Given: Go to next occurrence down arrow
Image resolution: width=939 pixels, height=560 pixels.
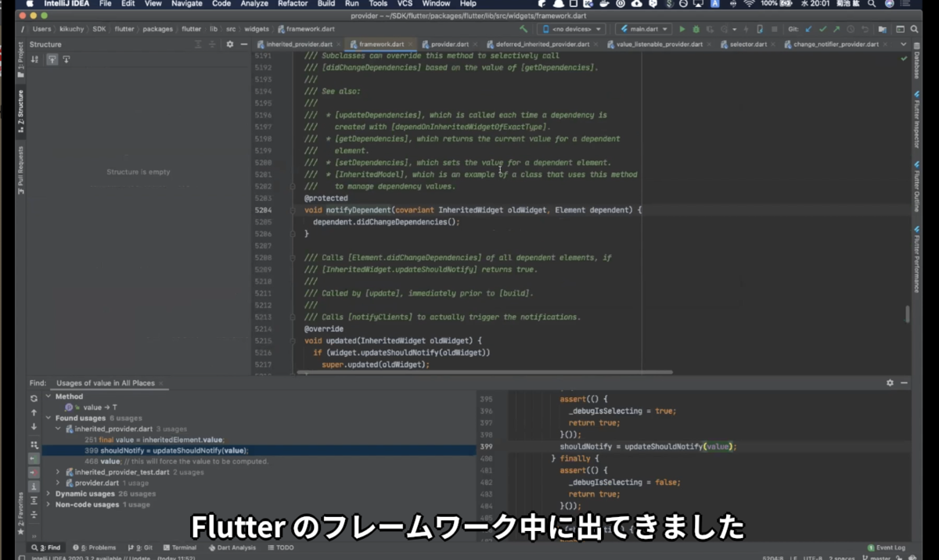Looking at the screenshot, I should point(34,426).
